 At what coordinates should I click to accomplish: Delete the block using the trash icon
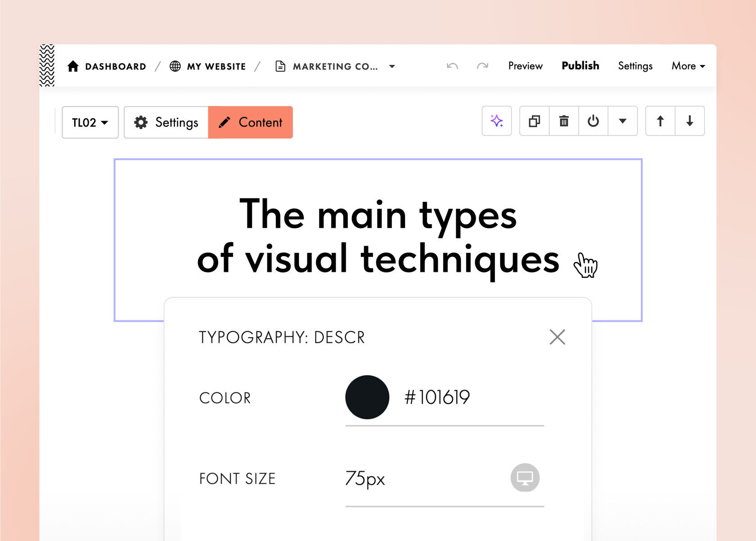pyautogui.click(x=563, y=121)
